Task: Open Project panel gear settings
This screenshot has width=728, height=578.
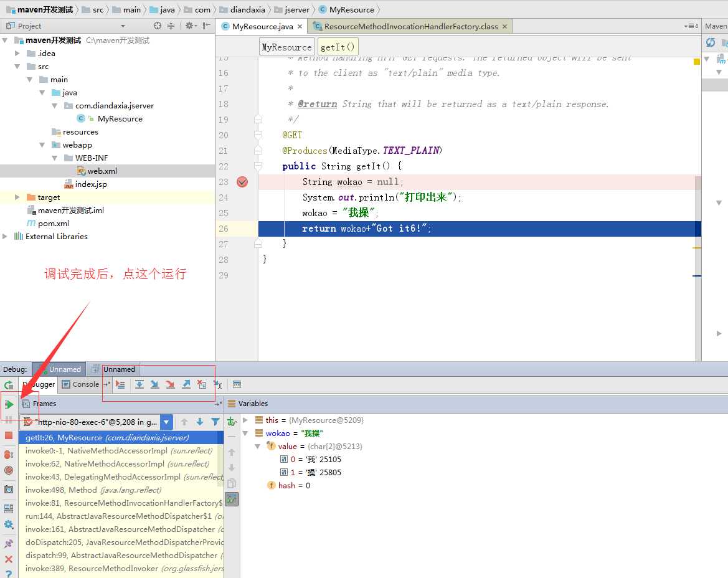Action: (191, 26)
